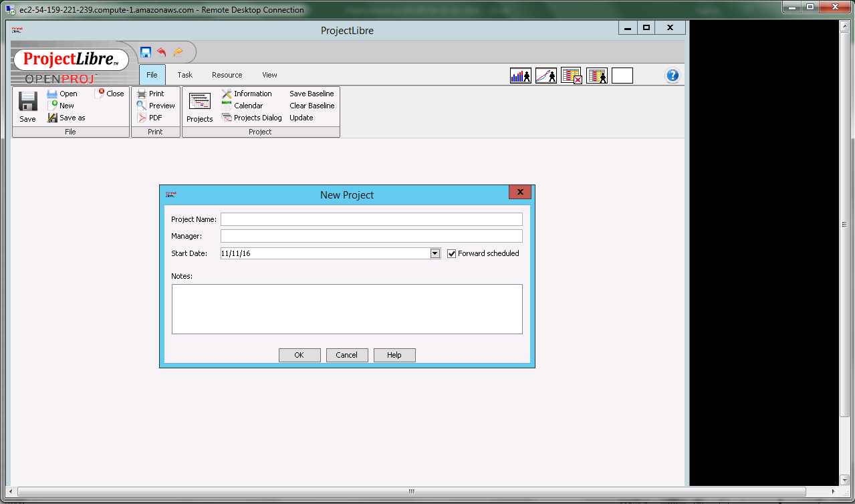Click the redo arrow in quick toolbar
This screenshot has height=504, width=855.
(178, 52)
